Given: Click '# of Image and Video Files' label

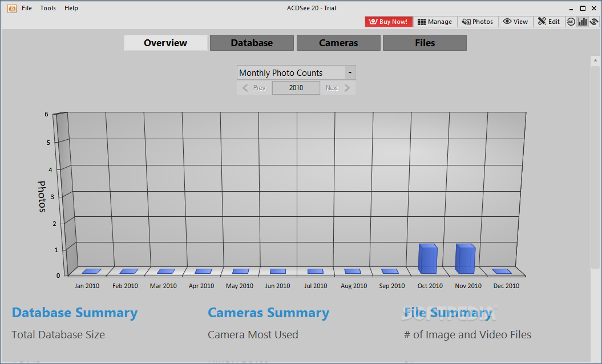Looking at the screenshot, I should point(468,335).
